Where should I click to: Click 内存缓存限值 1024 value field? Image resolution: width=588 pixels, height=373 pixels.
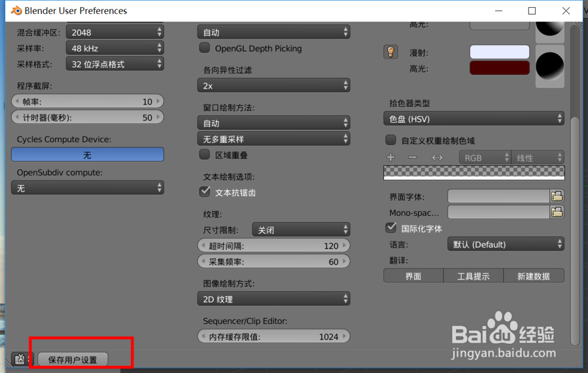click(274, 337)
